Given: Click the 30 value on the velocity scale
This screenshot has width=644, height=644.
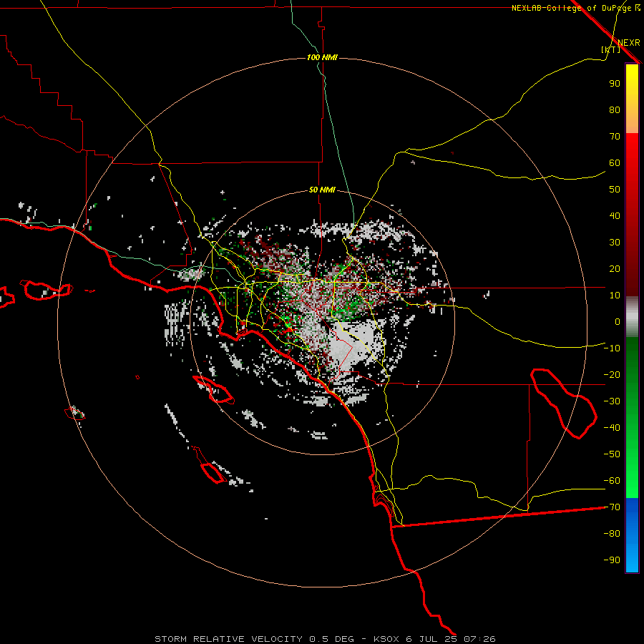Looking at the screenshot, I should click(x=615, y=243).
